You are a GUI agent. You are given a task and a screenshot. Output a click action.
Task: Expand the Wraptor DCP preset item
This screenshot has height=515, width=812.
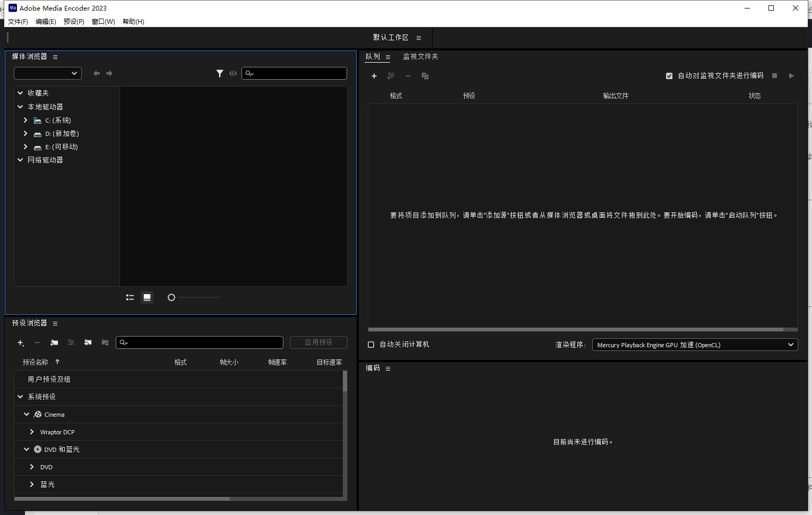pyautogui.click(x=32, y=432)
